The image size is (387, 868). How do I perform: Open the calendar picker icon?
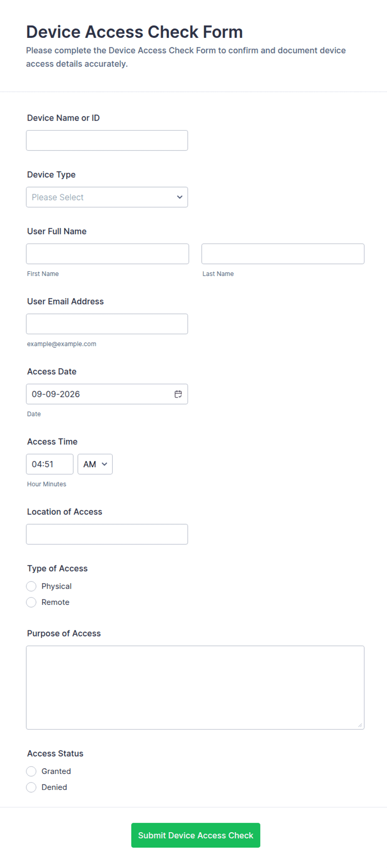(178, 394)
